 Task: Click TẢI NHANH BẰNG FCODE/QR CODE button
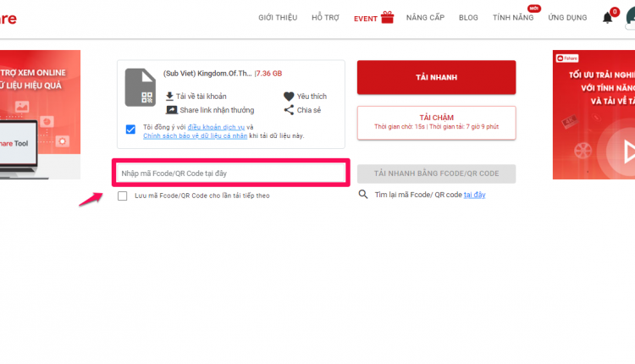tap(436, 174)
